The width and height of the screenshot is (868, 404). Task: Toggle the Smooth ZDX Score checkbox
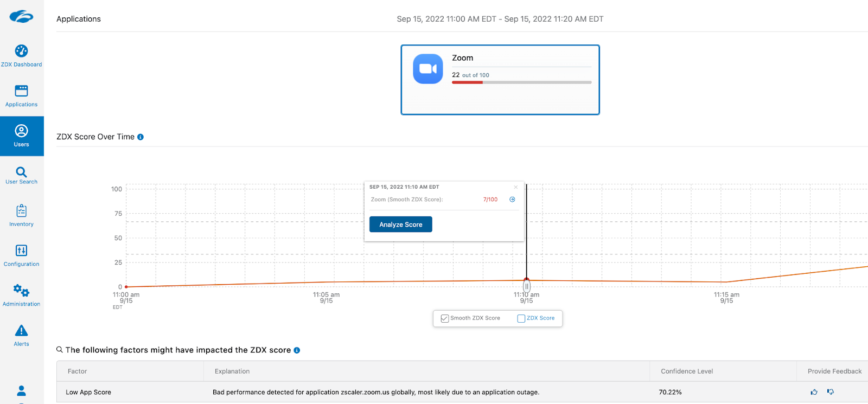445,318
